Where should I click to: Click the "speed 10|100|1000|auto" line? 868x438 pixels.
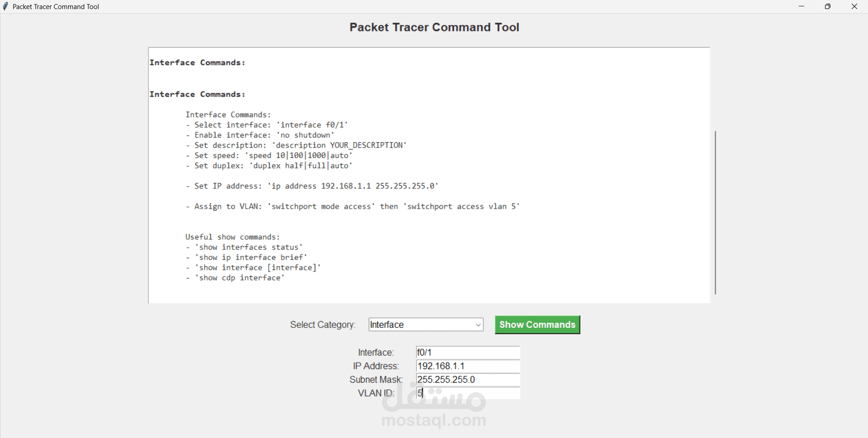[269, 155]
